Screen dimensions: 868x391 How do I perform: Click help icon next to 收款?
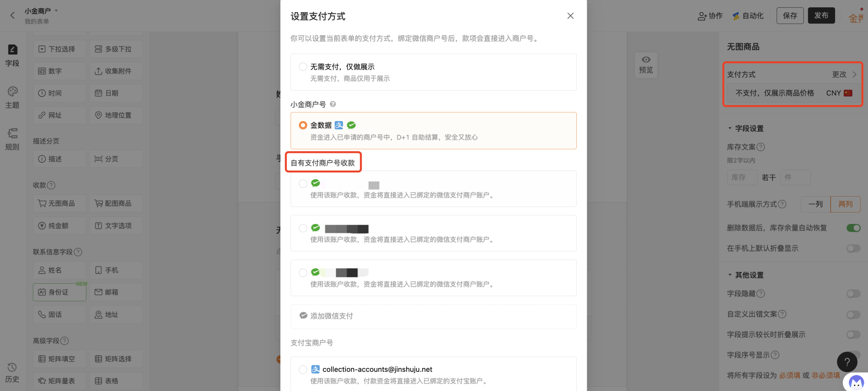[x=51, y=185]
